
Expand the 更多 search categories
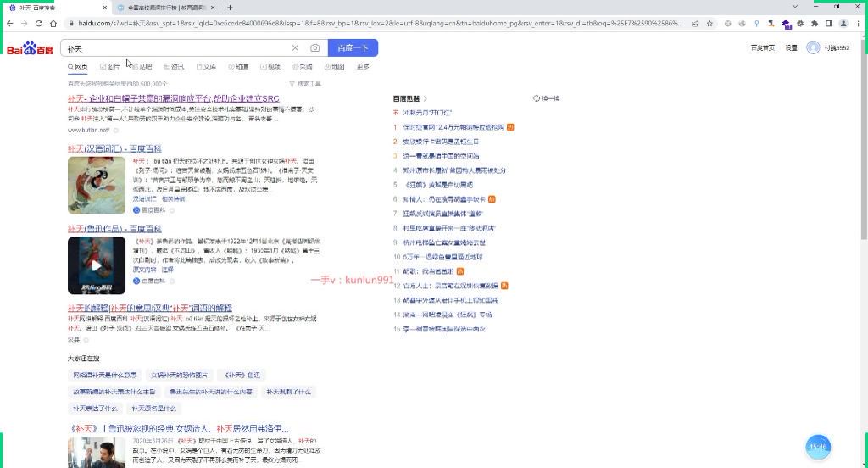(x=363, y=66)
